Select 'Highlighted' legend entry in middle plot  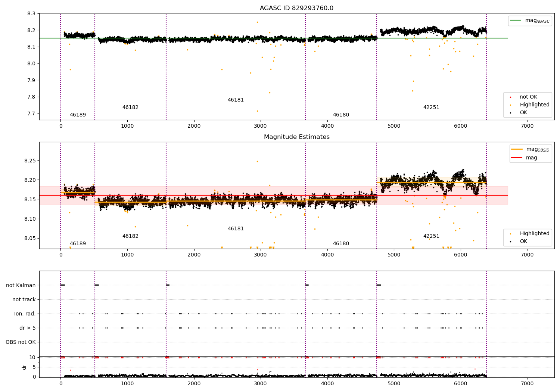click(534, 234)
